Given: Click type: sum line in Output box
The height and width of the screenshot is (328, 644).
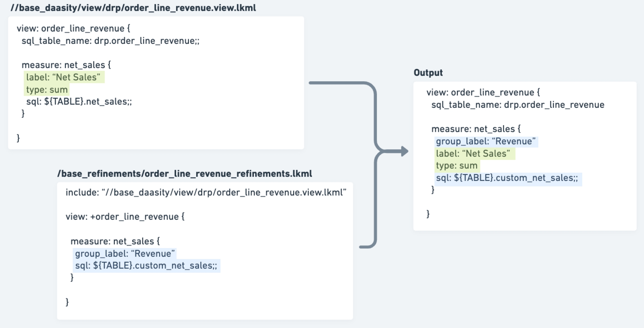Looking at the screenshot, I should coord(457,166).
